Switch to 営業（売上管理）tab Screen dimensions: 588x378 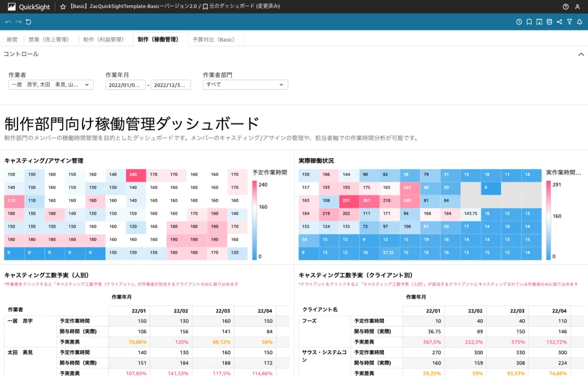point(49,40)
